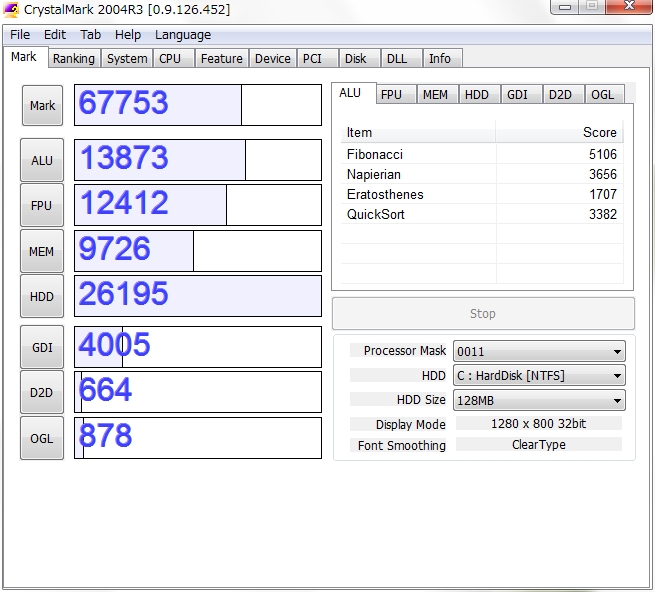This screenshot has width=655, height=592.
Task: Click the D2D score bar 664
Action: pyautogui.click(x=198, y=392)
